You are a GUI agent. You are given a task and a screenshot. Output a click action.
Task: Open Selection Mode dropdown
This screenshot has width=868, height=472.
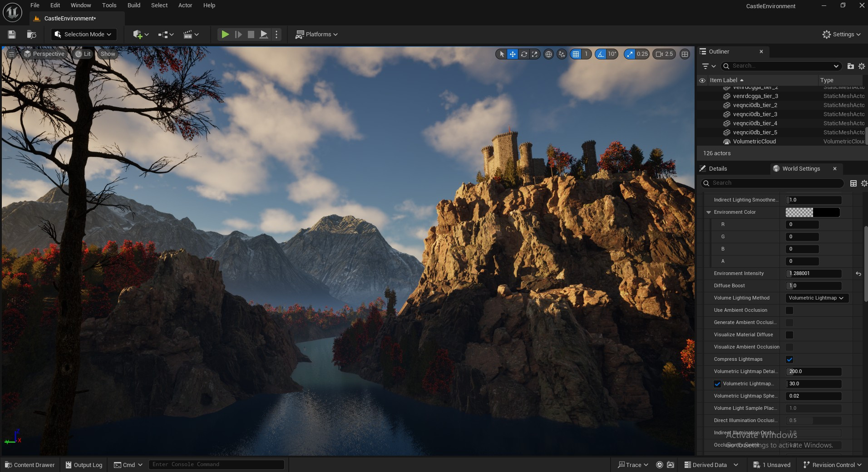(84, 34)
